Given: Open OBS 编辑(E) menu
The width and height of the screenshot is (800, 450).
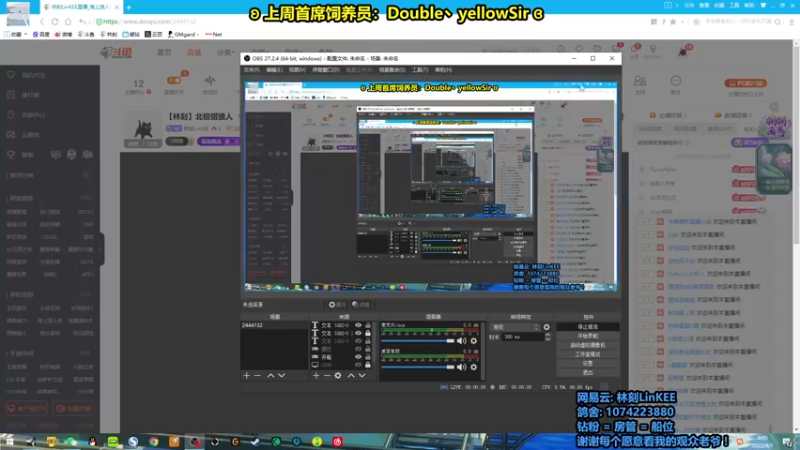Looking at the screenshot, I should (x=274, y=70).
